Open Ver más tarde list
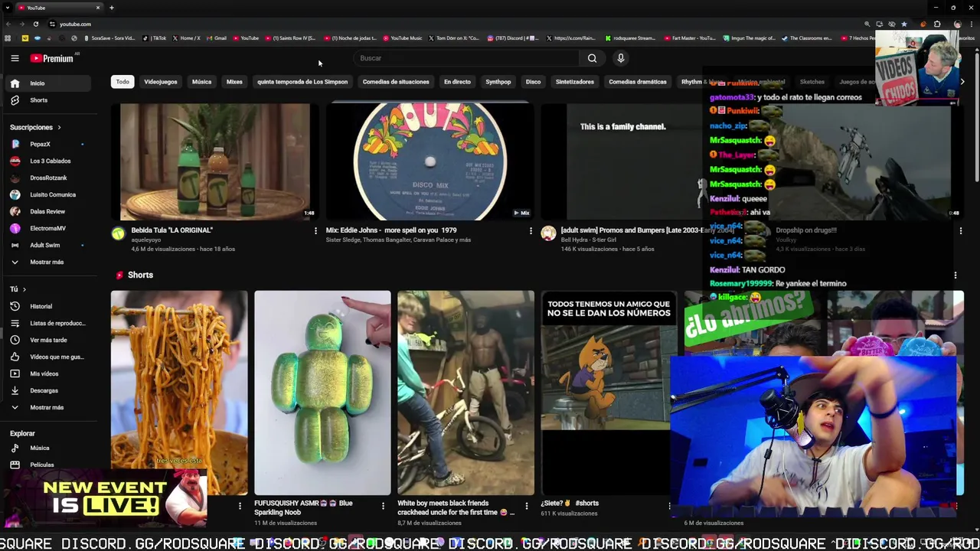 (49, 340)
